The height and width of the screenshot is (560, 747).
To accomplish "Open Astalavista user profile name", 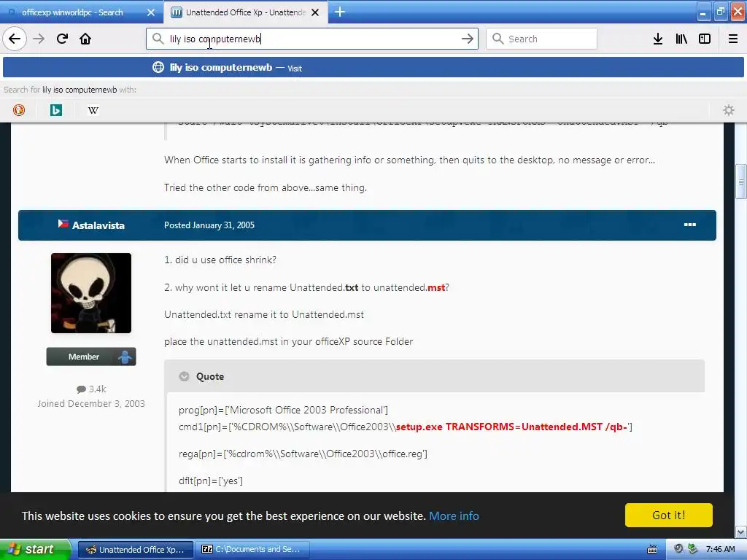I will coord(98,226).
